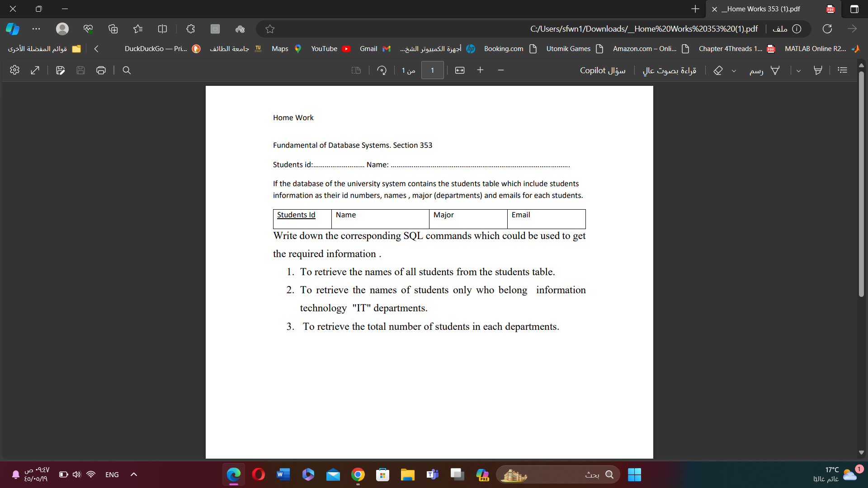Zoom out with the minus icon
Viewport: 868px width, 488px height.
click(x=500, y=70)
